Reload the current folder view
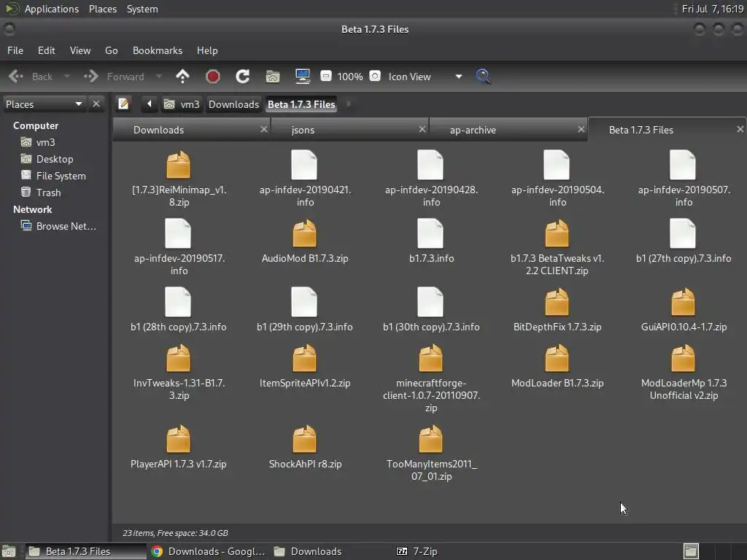Screen dimensions: 747x560 click(x=242, y=76)
